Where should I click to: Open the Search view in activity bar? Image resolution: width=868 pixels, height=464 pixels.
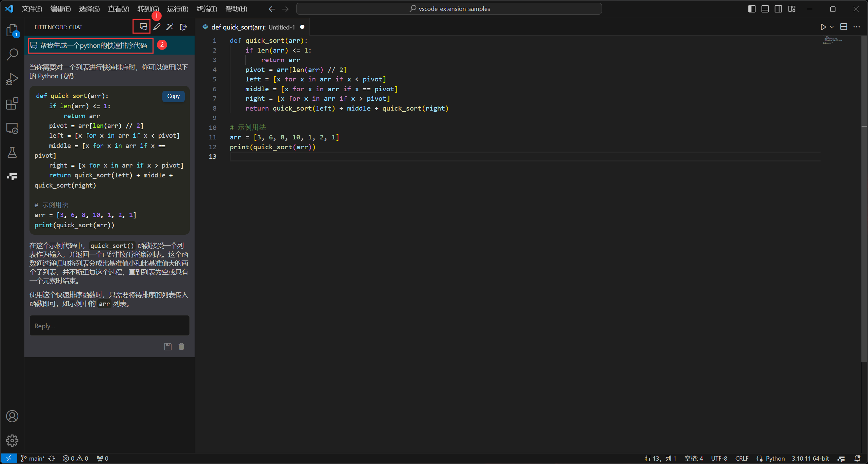click(12, 54)
